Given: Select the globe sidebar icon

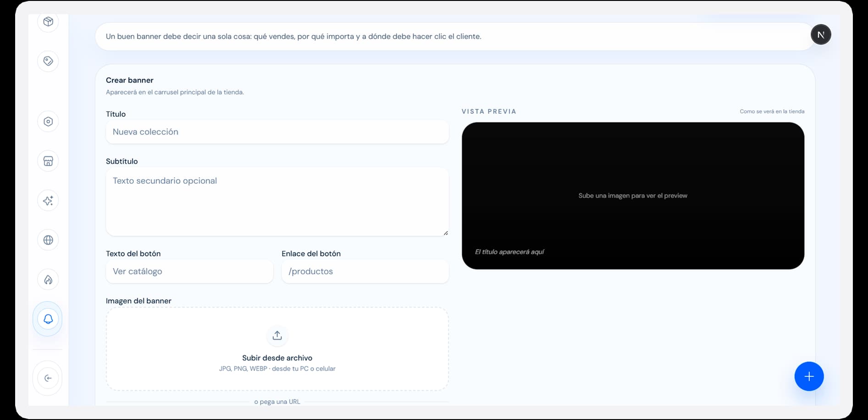Looking at the screenshot, I should 48,240.
